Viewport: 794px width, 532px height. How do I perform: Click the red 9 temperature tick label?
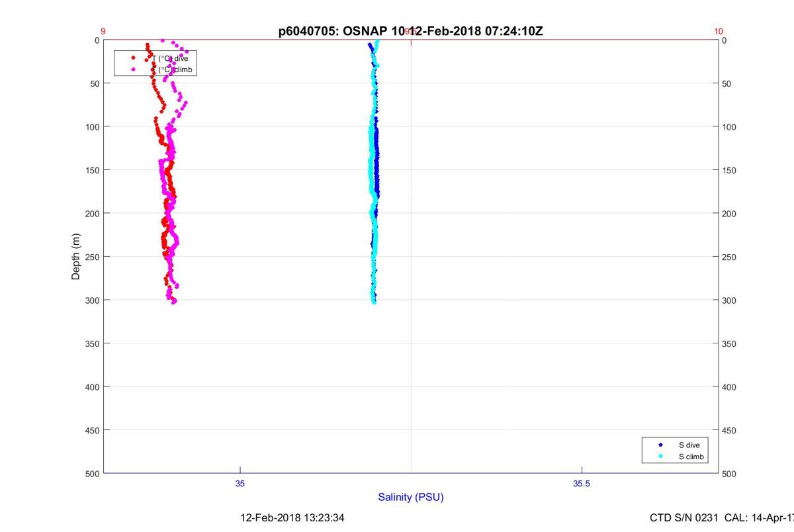pyautogui.click(x=103, y=31)
